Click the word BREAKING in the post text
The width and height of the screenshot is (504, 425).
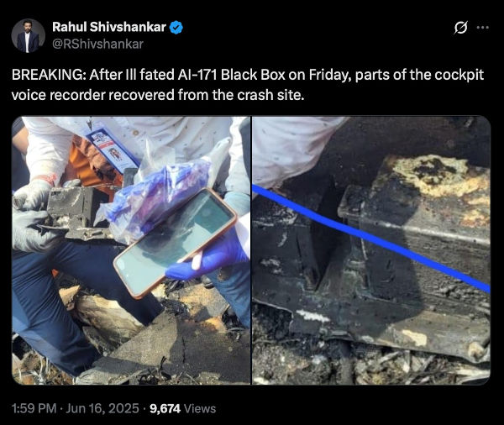[x=49, y=75]
